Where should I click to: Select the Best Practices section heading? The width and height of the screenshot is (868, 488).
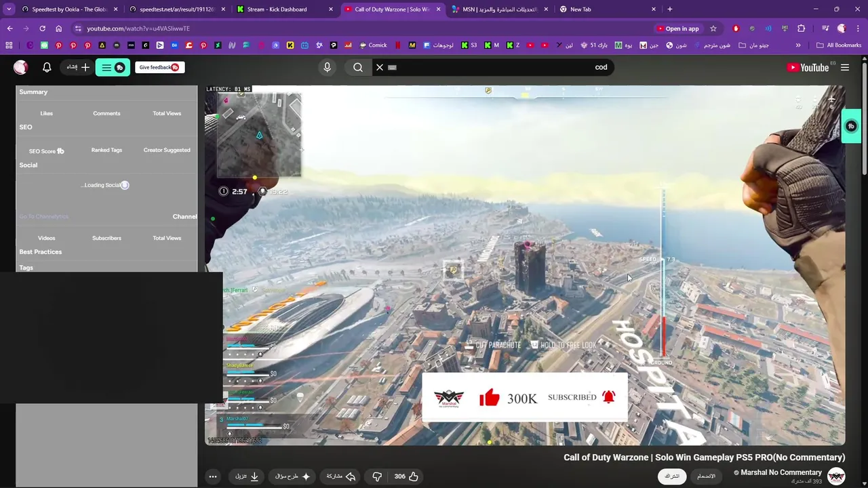coord(40,251)
